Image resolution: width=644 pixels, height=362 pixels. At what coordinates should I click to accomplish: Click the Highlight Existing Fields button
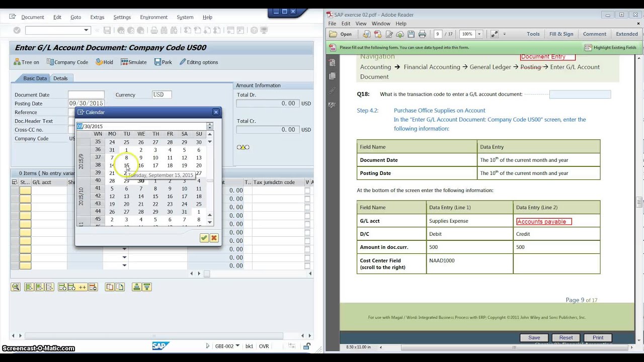[611, 47]
